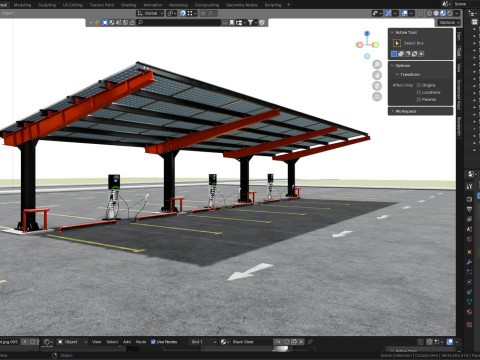
Task: Open the Scene selector field
Action: click(x=460, y=4)
